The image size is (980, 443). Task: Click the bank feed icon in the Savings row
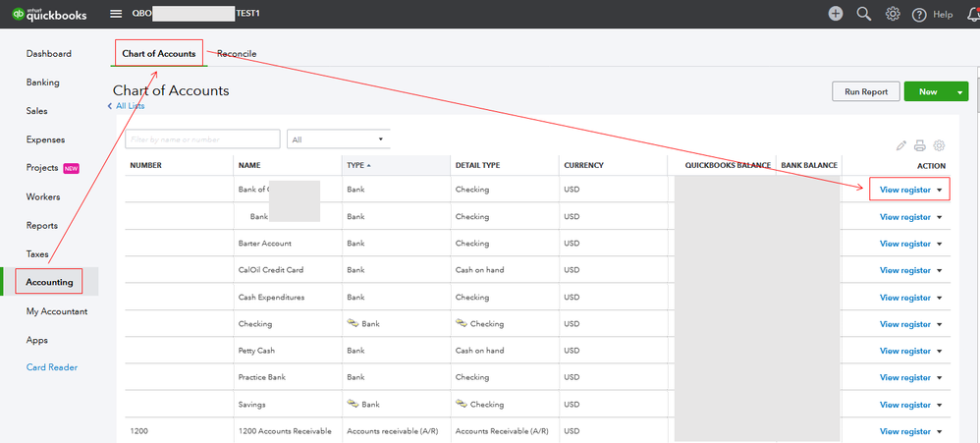[x=354, y=404]
